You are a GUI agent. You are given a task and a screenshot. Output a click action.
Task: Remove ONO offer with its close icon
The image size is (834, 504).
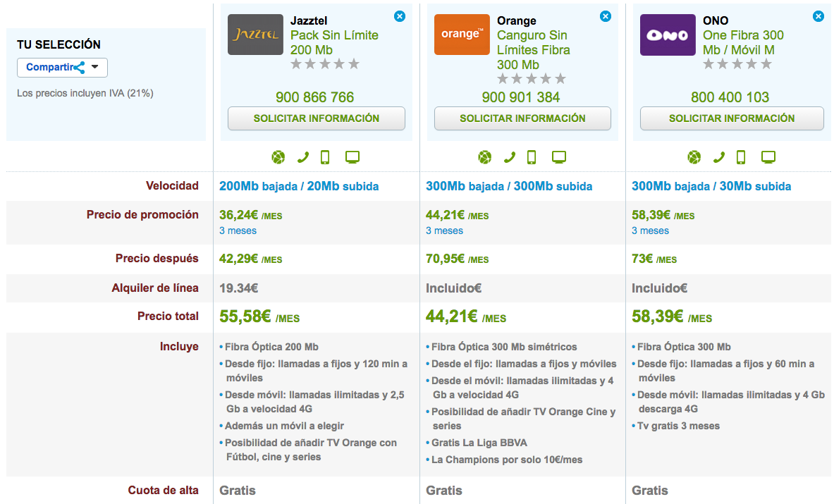click(818, 16)
